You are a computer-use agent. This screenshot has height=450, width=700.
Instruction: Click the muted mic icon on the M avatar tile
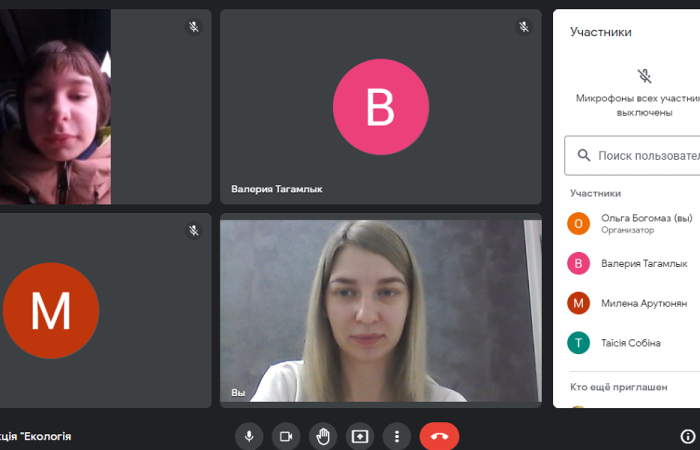[x=194, y=230]
